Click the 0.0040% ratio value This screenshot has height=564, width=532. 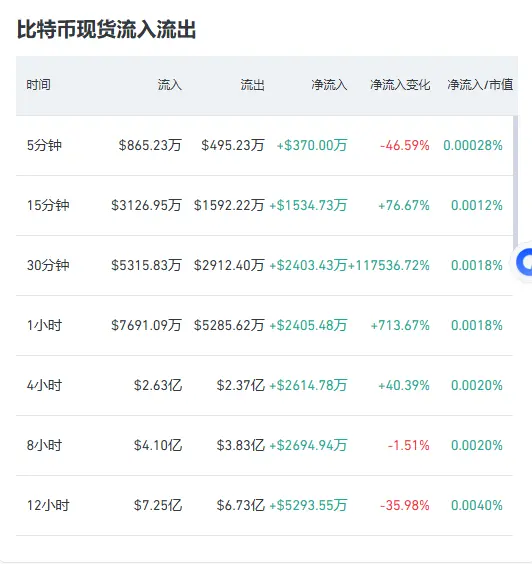[477, 506]
